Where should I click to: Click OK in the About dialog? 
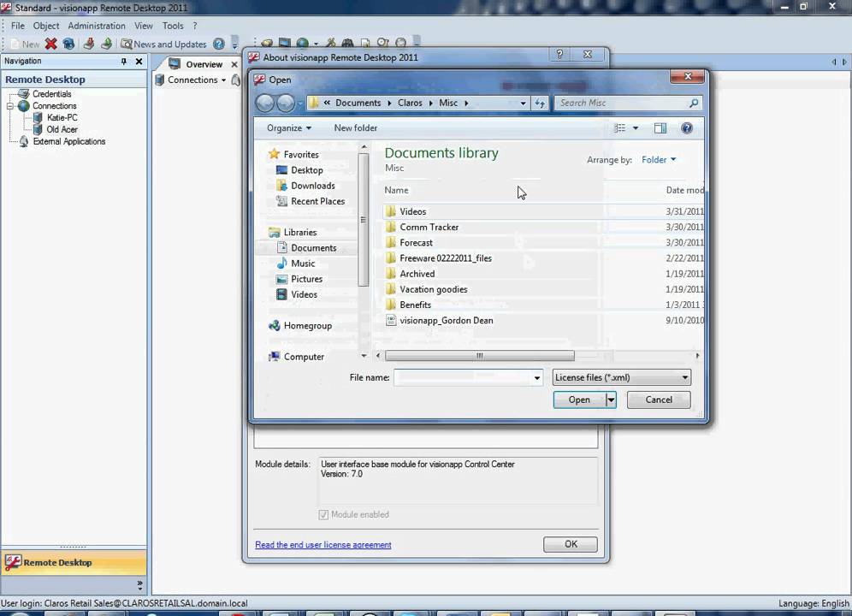pos(571,544)
